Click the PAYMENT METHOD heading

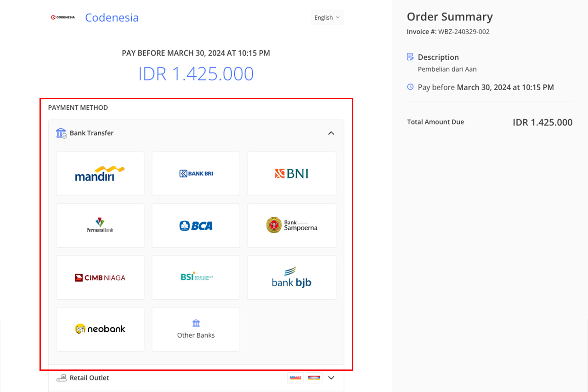78,108
